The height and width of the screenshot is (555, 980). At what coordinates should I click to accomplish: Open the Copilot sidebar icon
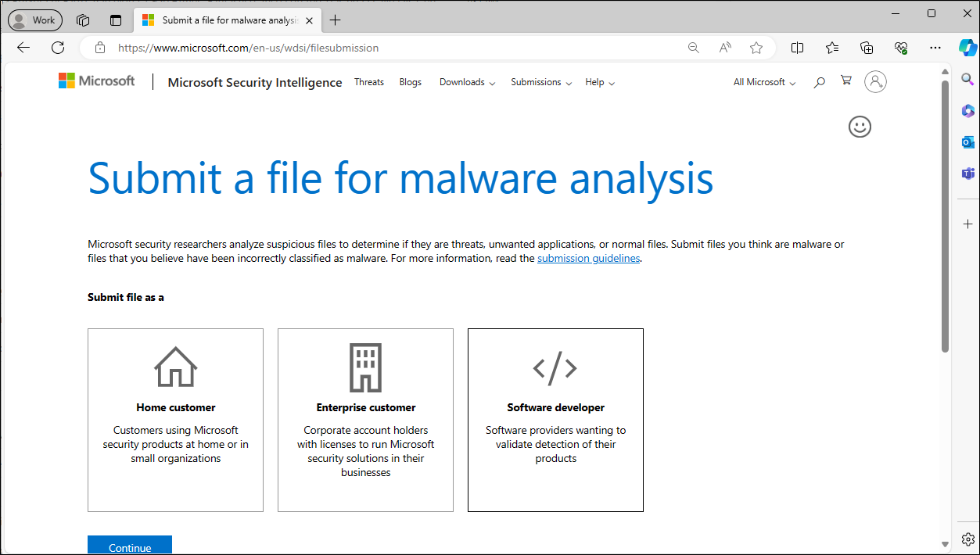click(x=967, y=47)
